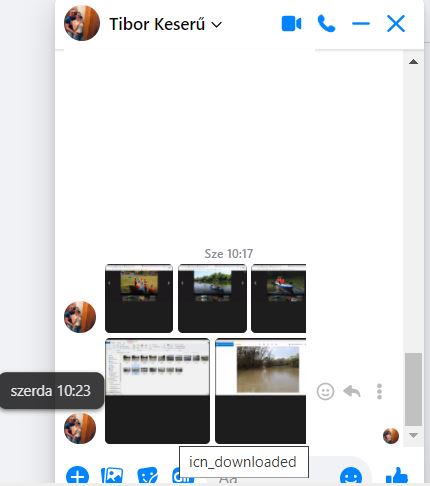React to the message with emoji icon

[x=325, y=391]
